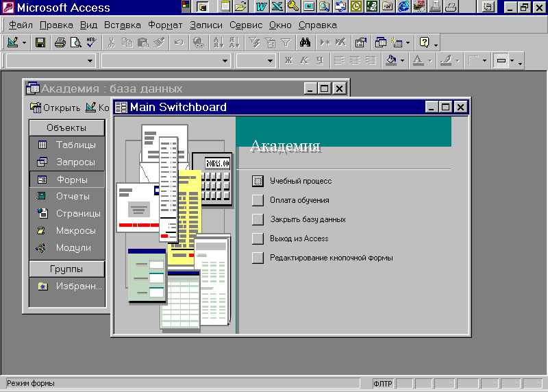Launch Word from the Office shortcut bar
Viewport: 548px width, 392px height.
tap(261, 6)
